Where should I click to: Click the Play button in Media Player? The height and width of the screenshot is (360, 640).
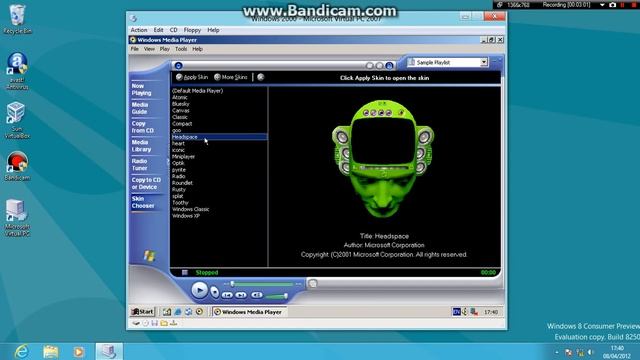point(199,290)
